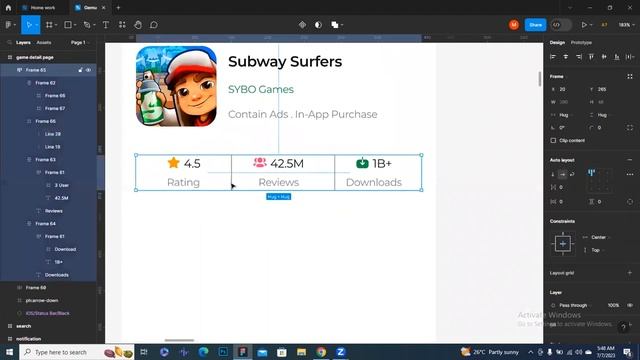
Task: Click the Align right icon
Action: (x=579, y=57)
